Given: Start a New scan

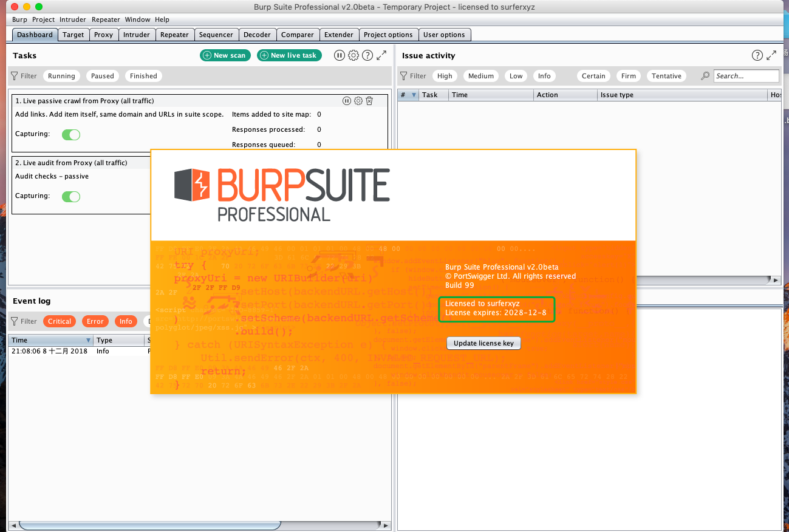Looking at the screenshot, I should (x=225, y=55).
